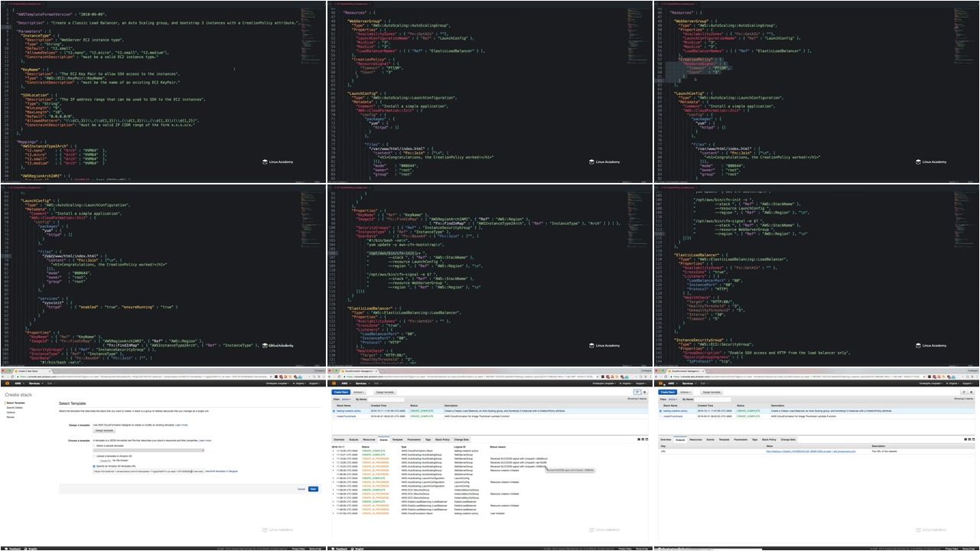Switch to Resources tab in Events-tab window
This screenshot has height=551, width=980.
tap(369, 439)
